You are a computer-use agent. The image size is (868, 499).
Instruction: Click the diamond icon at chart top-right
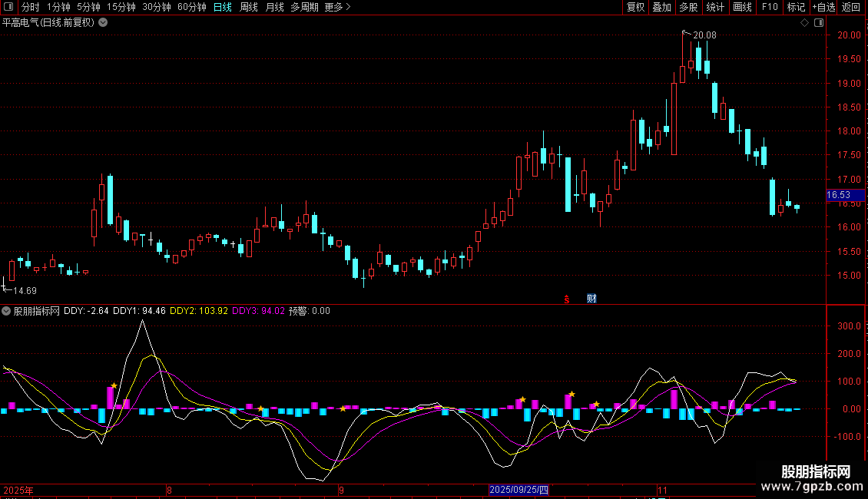coord(804,23)
